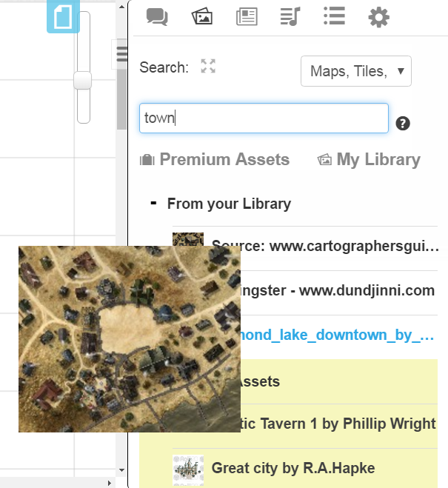Screen dimensions: 448x488
Task: Select the Premium Assets link
Action: [x=215, y=159]
